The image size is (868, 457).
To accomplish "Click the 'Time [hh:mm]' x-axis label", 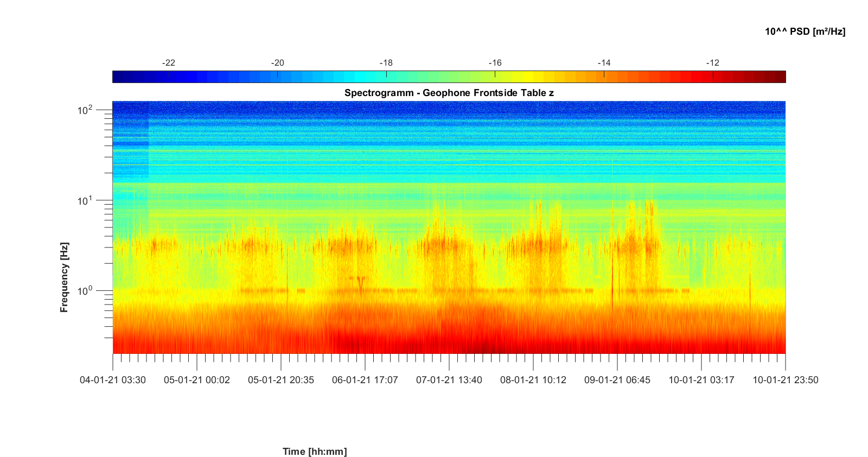I will [315, 452].
